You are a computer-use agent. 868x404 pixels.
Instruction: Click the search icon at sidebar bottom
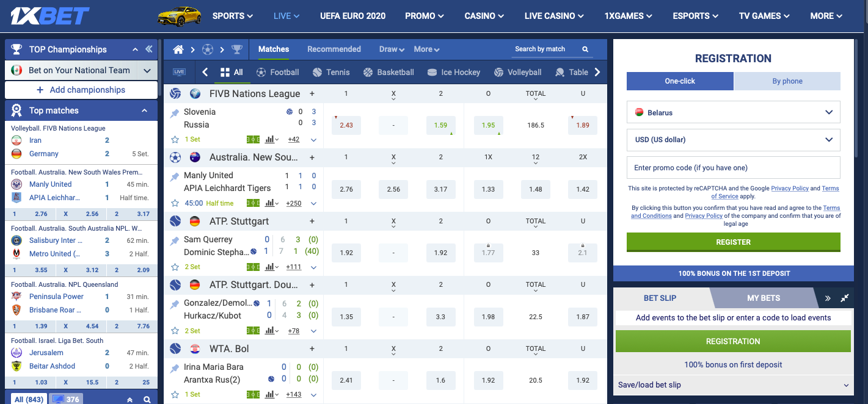(147, 400)
